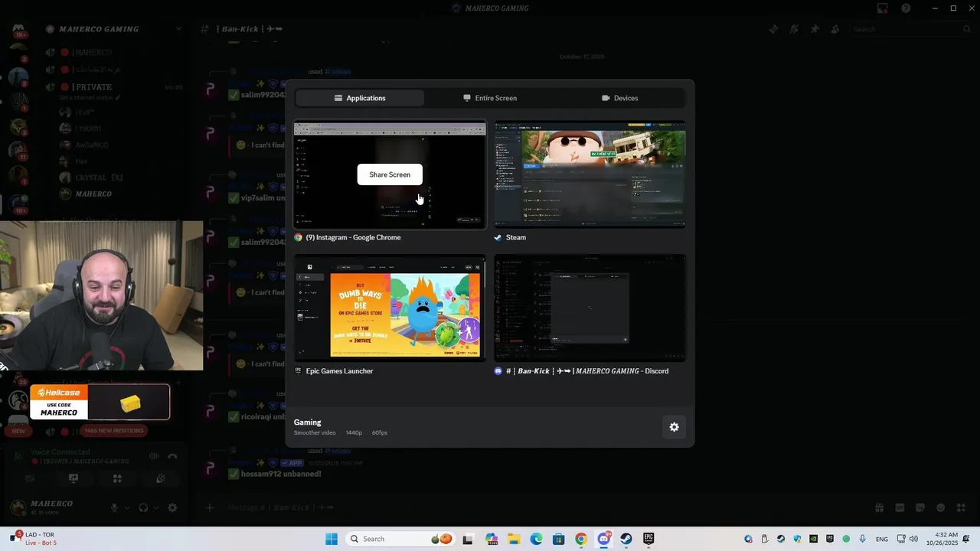Open Task View from taskbar
Image resolution: width=980 pixels, height=551 pixels.
468,539
